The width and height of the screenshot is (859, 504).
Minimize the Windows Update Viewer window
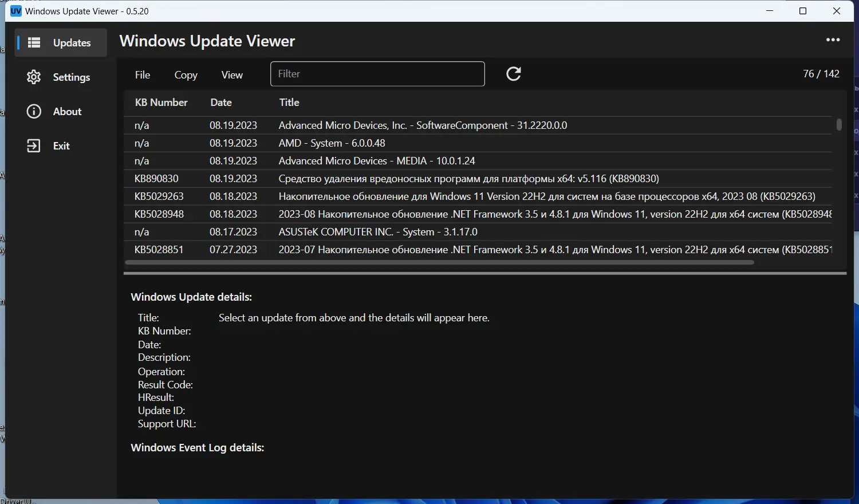point(770,11)
